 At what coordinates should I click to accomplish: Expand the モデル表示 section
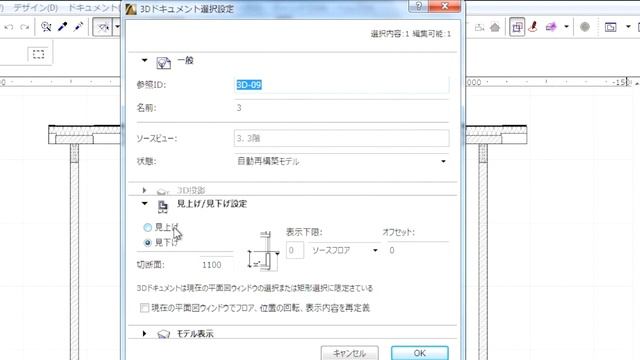point(144,333)
